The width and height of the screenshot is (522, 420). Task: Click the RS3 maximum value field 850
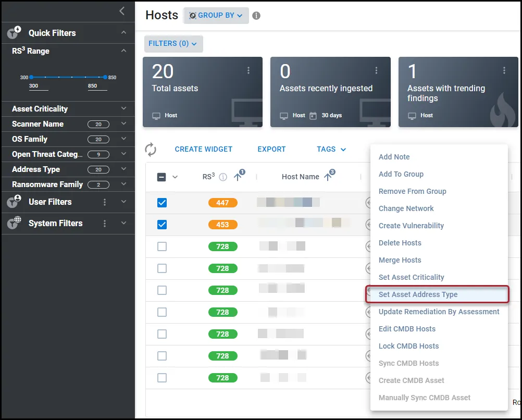(x=97, y=87)
